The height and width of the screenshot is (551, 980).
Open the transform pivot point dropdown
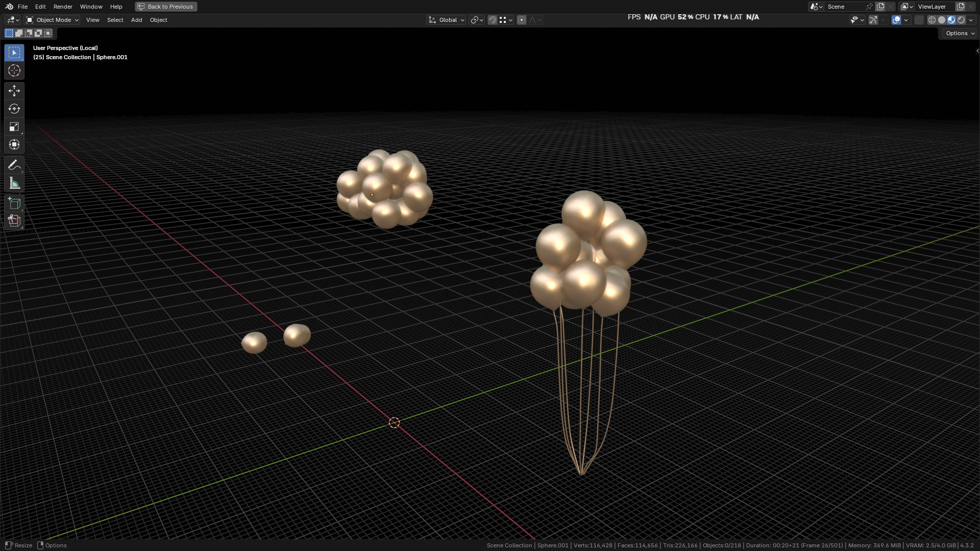(477, 20)
